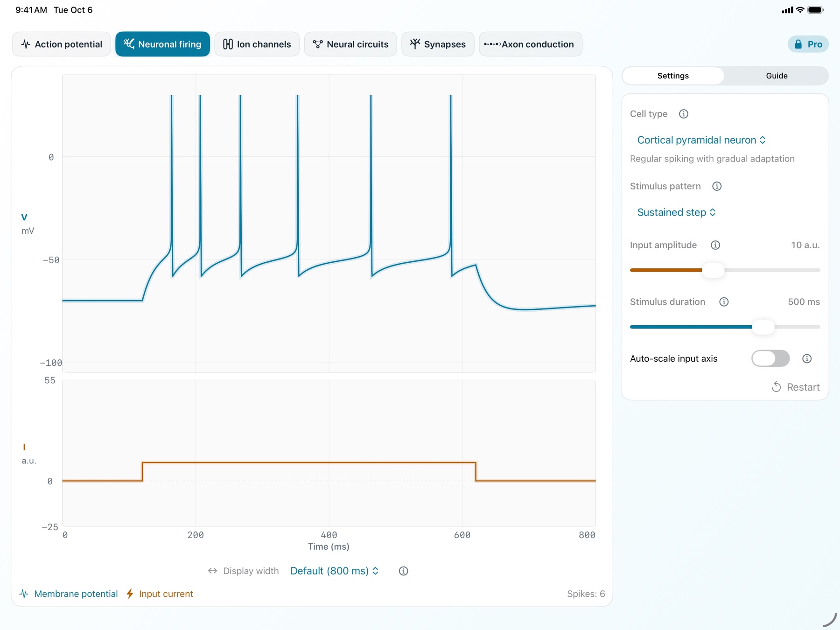Click the Input amplitude info icon
The image size is (840, 630).
click(715, 245)
